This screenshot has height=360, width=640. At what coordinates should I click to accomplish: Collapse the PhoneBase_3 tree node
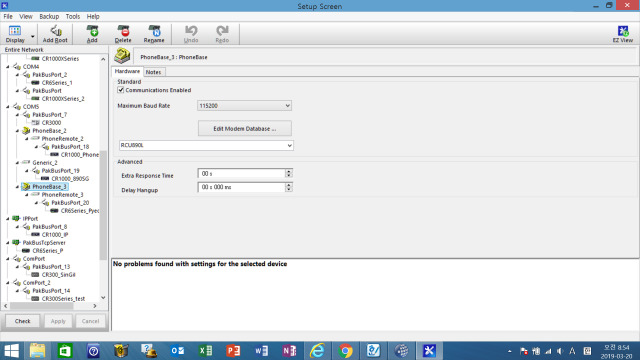coord(17,187)
